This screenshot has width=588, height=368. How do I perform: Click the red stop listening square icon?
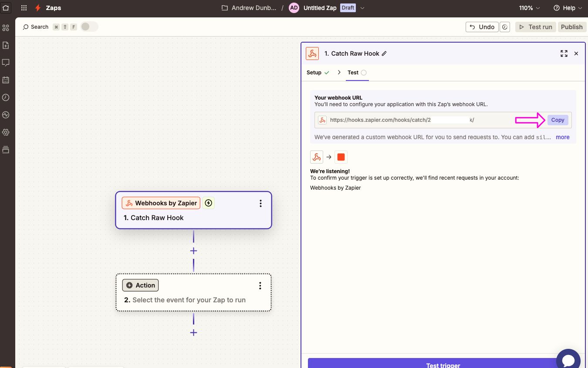point(341,157)
